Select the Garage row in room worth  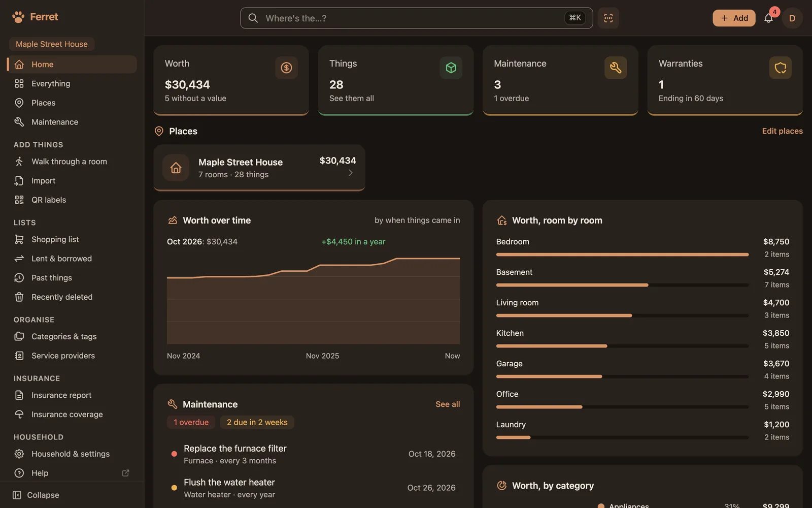tap(642, 370)
